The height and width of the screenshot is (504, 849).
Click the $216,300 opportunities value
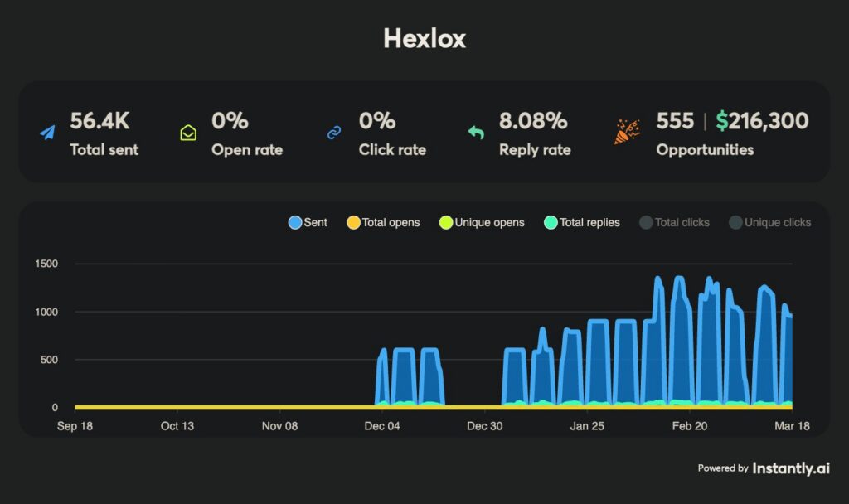(x=762, y=121)
